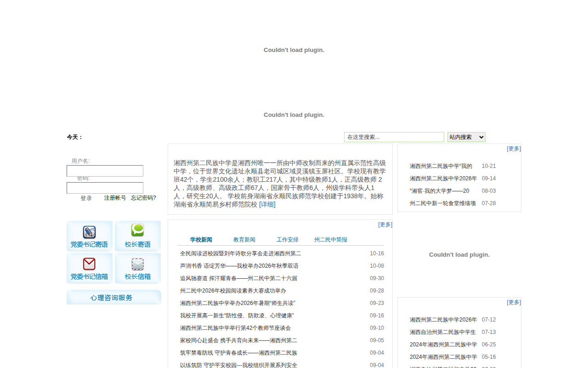Image resolution: width=588 pixels, height=368 pixels.
Task: Click the 登录 login button
Action: coord(86,198)
